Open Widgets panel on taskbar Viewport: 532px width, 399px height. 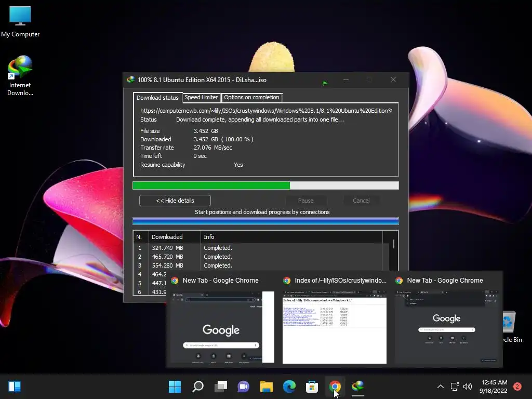coord(15,386)
